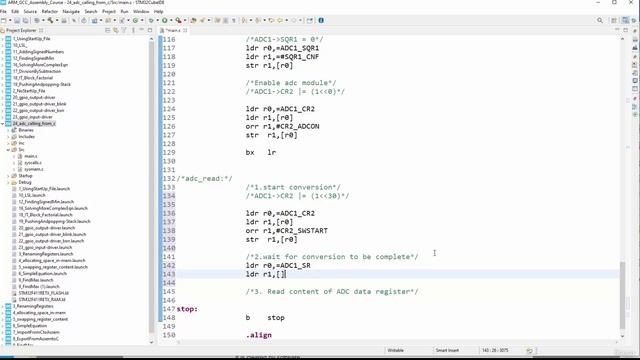Click the Open Perspective icon at top right
Viewport: 640px width, 360px height.
tap(614, 20)
